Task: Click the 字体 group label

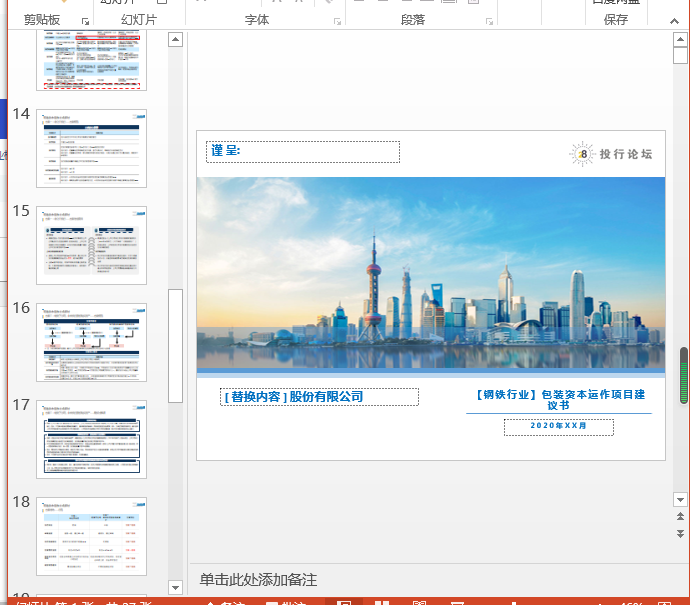Action: click(257, 20)
